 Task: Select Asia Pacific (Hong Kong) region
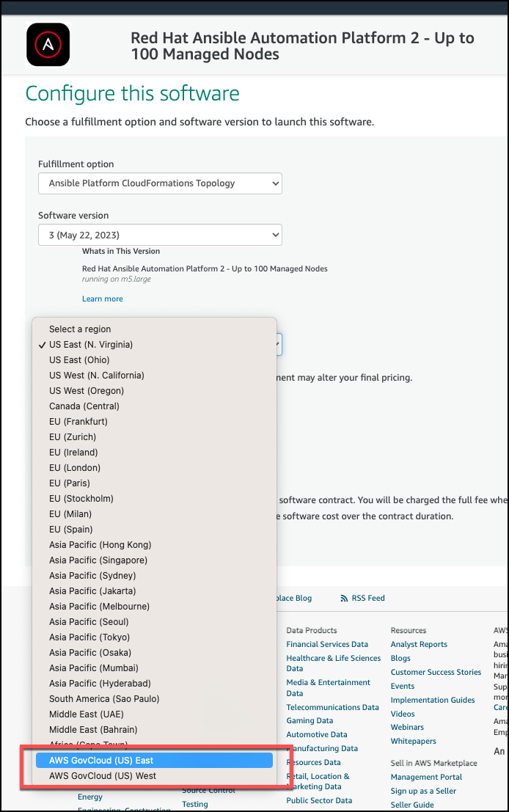pyautogui.click(x=154, y=545)
